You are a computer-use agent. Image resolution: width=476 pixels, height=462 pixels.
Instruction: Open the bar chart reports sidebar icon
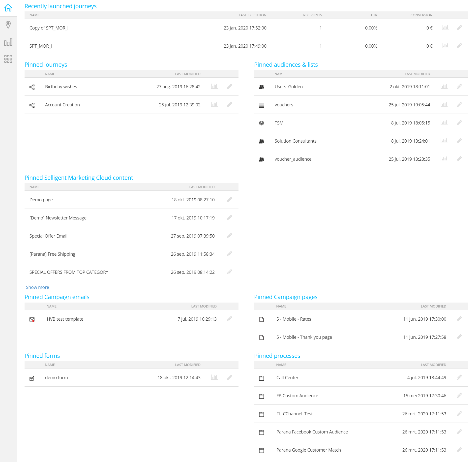tap(8, 42)
